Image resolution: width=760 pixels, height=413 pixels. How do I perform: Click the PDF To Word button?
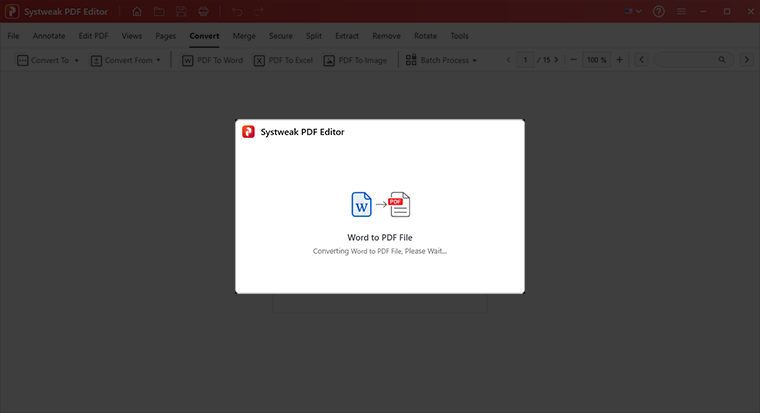pyautogui.click(x=212, y=60)
